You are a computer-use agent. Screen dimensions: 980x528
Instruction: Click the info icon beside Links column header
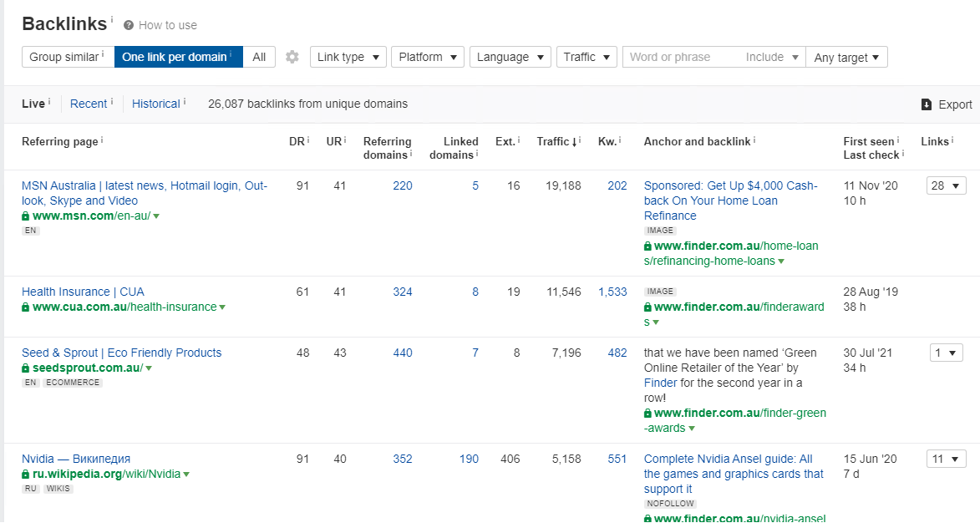(952, 140)
